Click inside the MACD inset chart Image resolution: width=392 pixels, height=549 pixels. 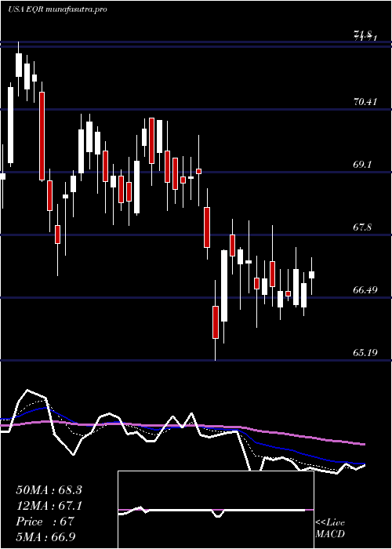216,510
